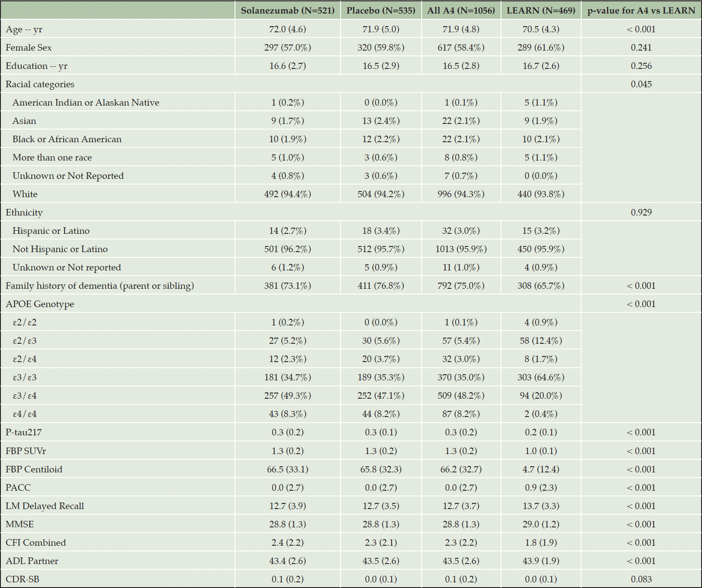Click the Racial categories section label
Screen dimensions: 702x588
tap(40, 84)
